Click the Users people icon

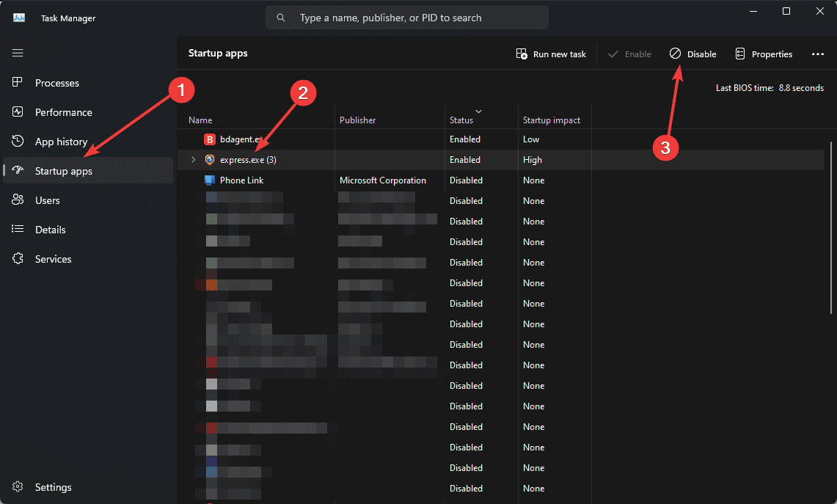coord(18,200)
